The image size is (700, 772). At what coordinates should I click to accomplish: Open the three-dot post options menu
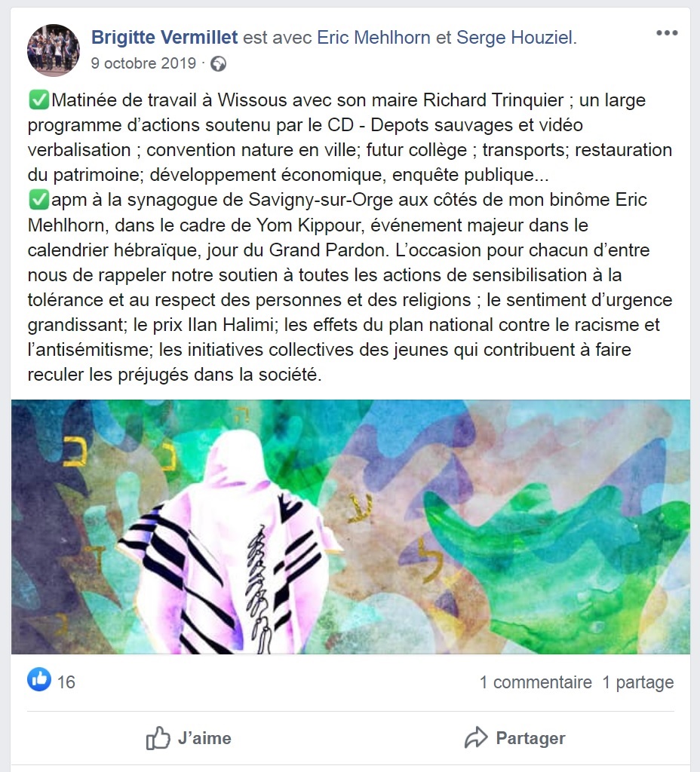point(667,33)
